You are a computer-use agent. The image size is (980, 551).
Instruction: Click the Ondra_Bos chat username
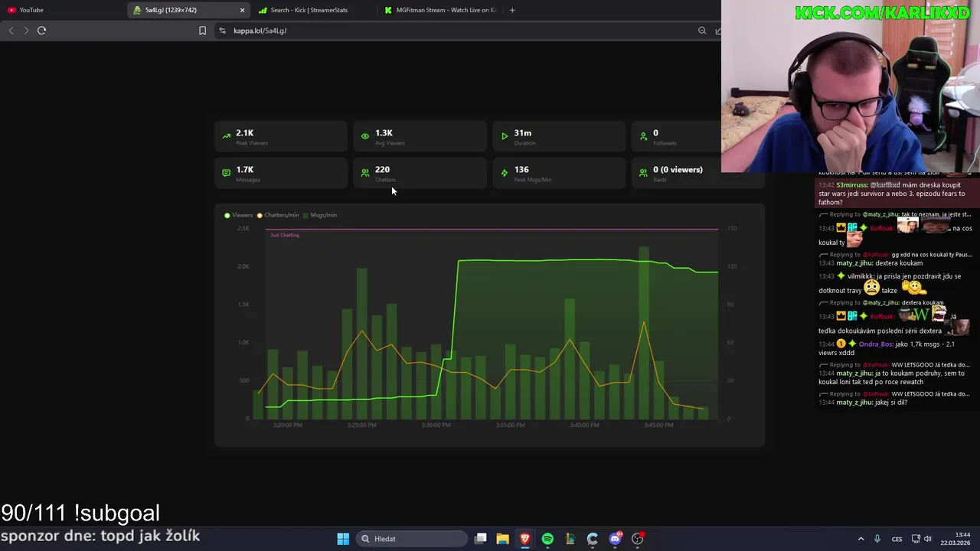coord(876,344)
